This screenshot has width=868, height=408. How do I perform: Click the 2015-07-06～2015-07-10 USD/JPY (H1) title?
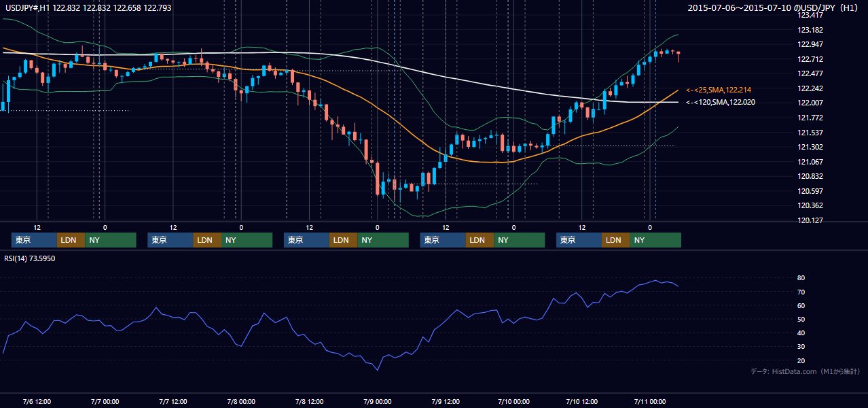pos(774,8)
